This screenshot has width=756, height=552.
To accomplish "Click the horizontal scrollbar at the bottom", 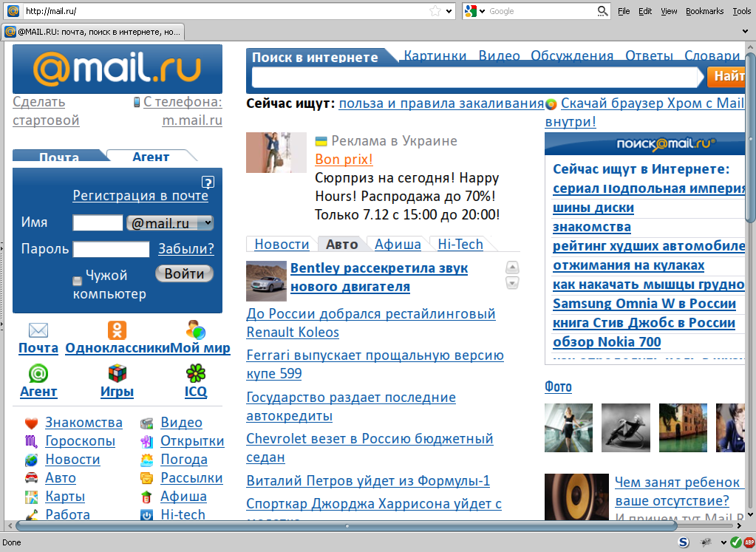I will [x=346, y=526].
